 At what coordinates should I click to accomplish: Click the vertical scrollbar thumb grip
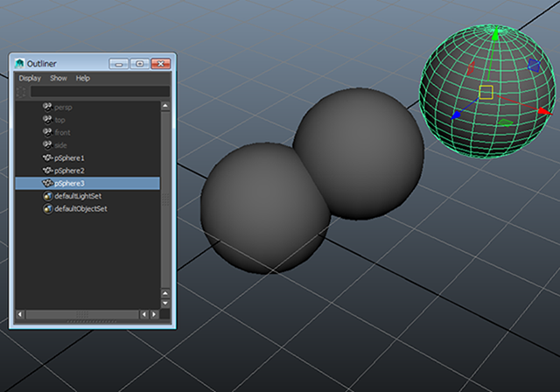165,199
